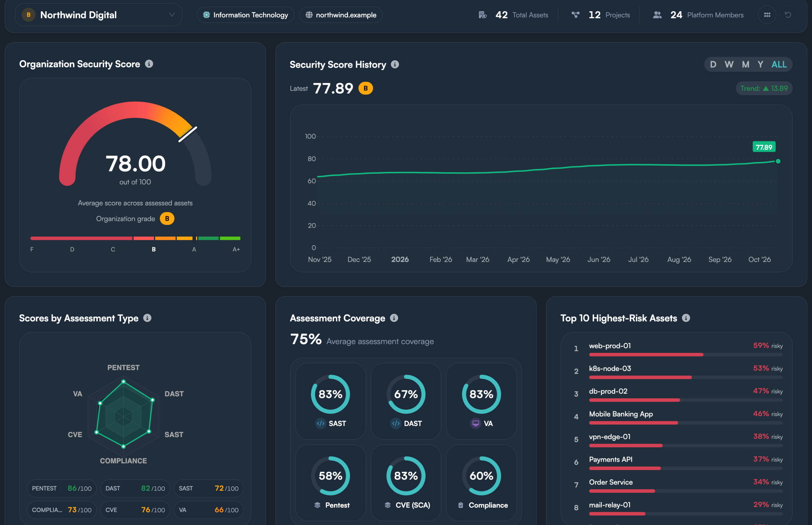Click the grade B badge beside latest score

click(x=366, y=88)
